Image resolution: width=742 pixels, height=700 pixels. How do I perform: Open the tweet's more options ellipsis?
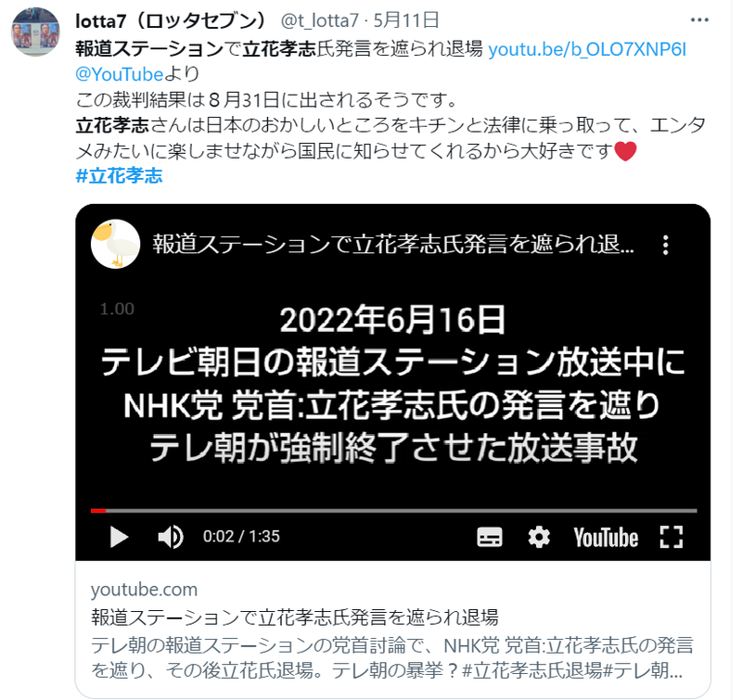point(699,19)
